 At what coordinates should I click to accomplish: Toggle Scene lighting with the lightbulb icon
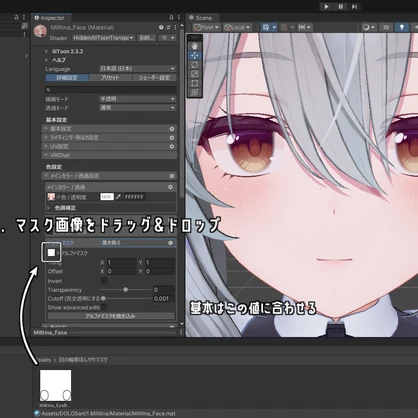[x=402, y=27]
